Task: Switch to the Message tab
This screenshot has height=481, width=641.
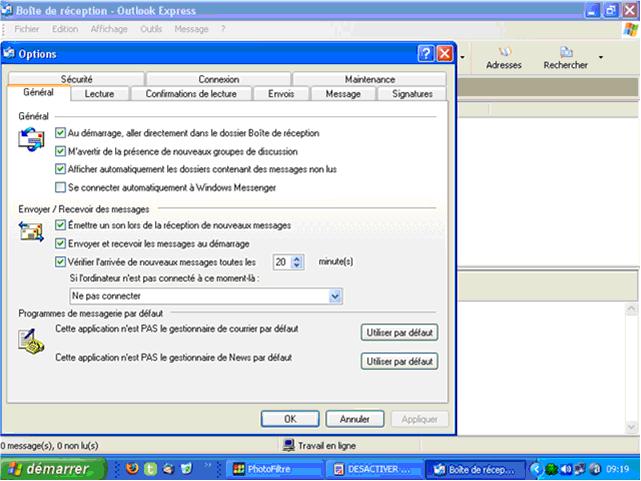Action: pyautogui.click(x=343, y=94)
